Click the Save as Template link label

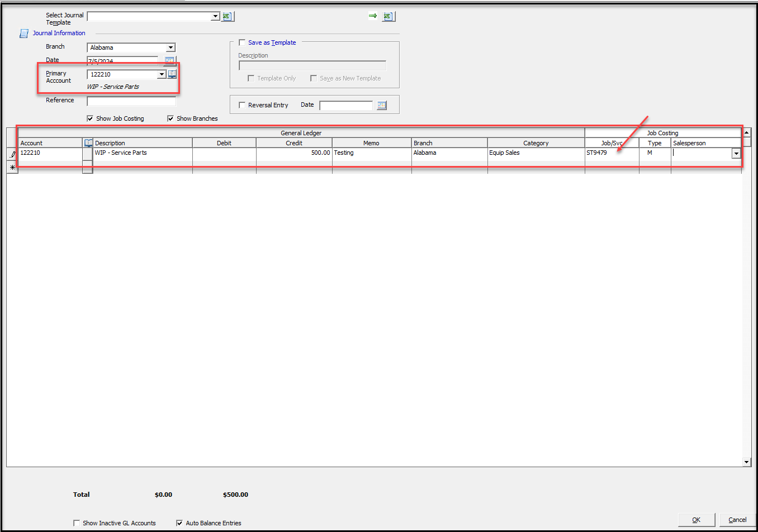pos(272,42)
